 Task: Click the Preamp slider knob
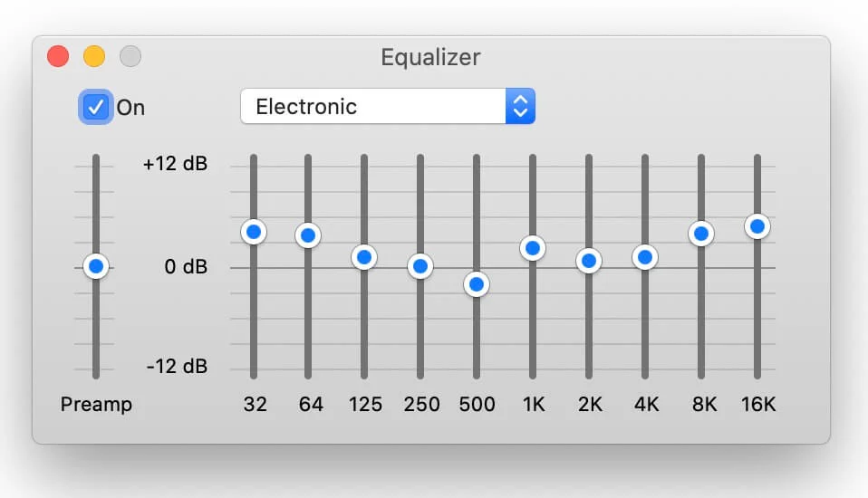click(95, 267)
